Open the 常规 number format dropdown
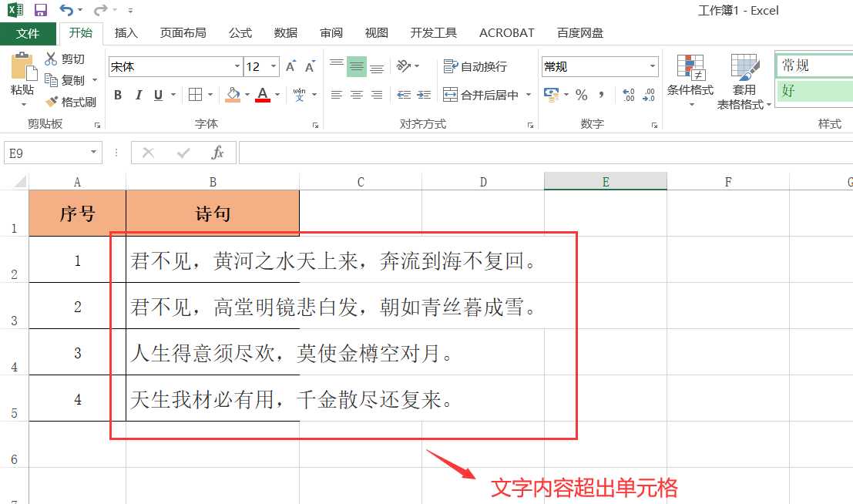The width and height of the screenshot is (853, 504). click(652, 66)
